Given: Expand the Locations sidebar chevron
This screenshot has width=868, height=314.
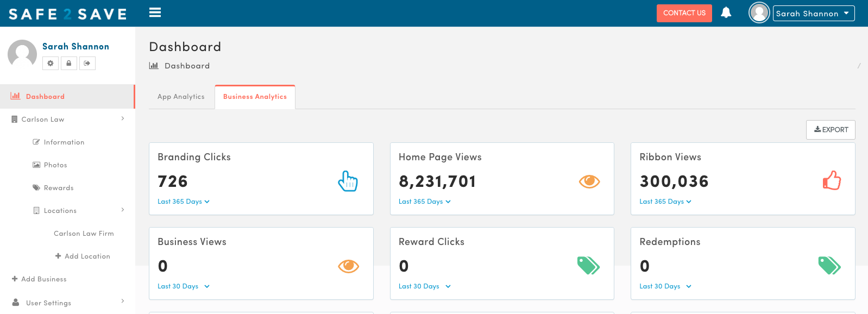Looking at the screenshot, I should [123, 210].
